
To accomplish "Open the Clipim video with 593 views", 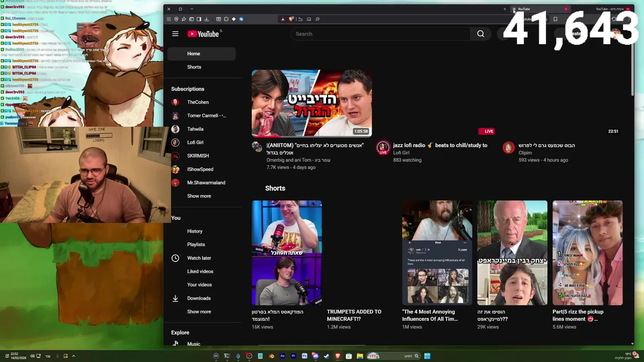I will [x=547, y=145].
